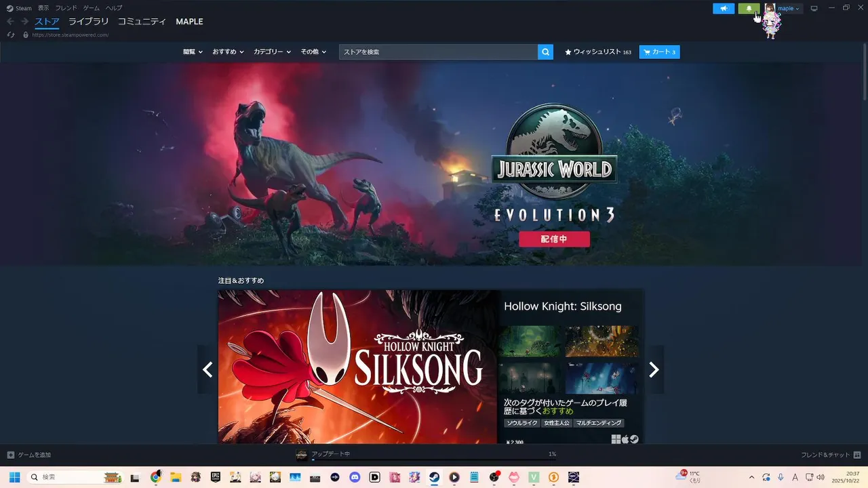Image resolution: width=868 pixels, height=488 pixels.
Task: Open Google Chrome from the taskbar
Action: pos(155,477)
